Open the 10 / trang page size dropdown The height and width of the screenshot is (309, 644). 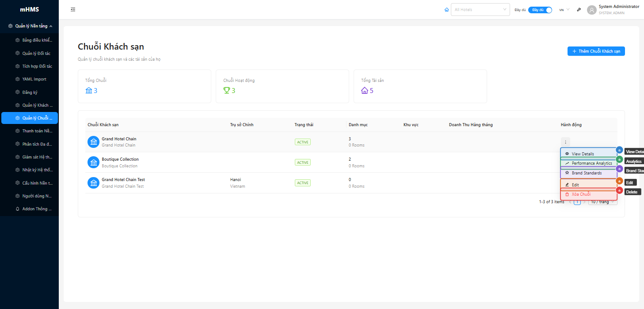[602, 202]
